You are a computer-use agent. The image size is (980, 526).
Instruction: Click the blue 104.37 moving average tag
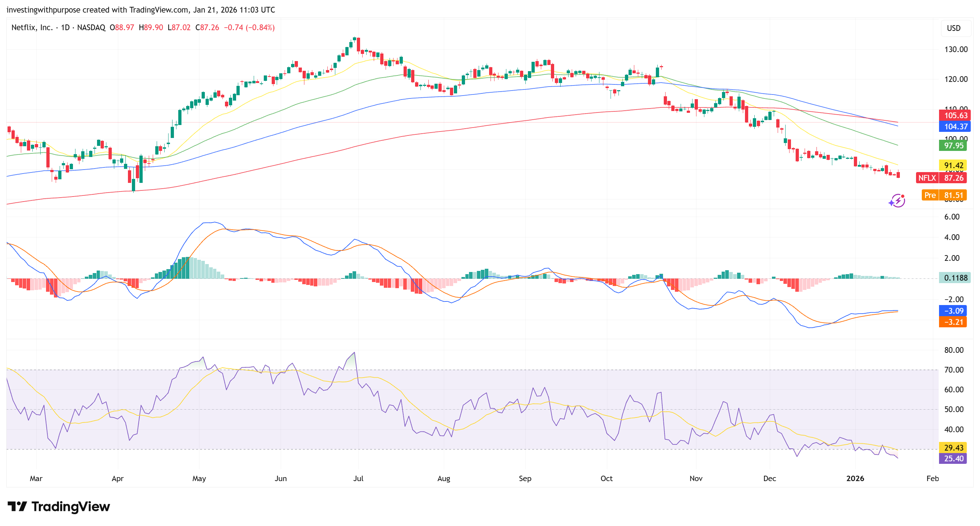click(x=955, y=126)
